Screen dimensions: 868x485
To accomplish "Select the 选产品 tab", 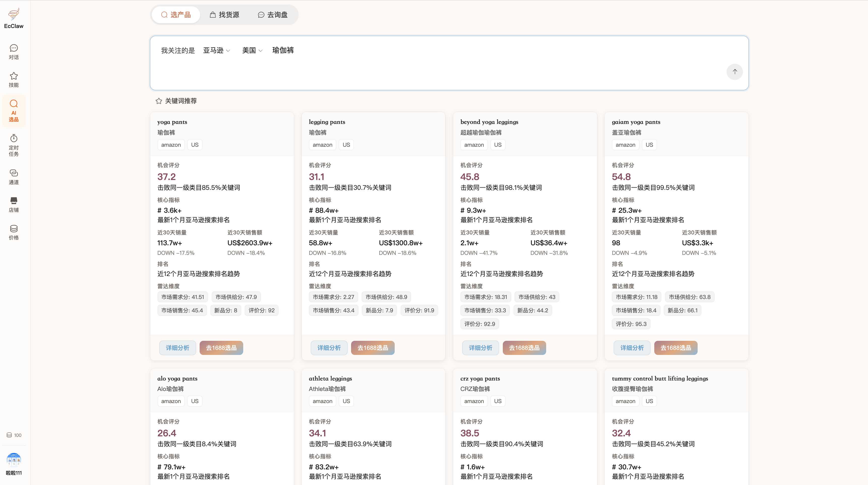I will (176, 14).
